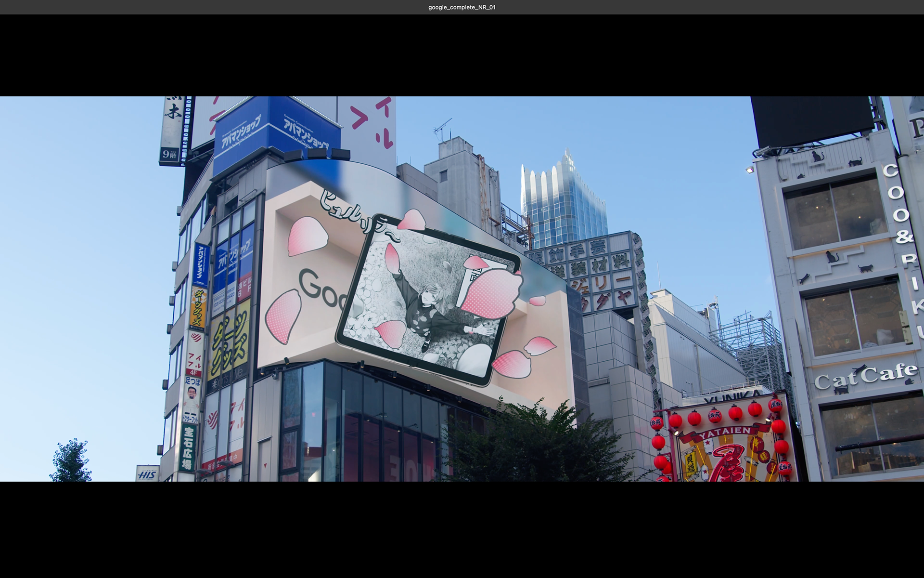Image resolution: width=924 pixels, height=578 pixels.
Task: Click the video frame showing the Google billboard
Action: pos(462,289)
